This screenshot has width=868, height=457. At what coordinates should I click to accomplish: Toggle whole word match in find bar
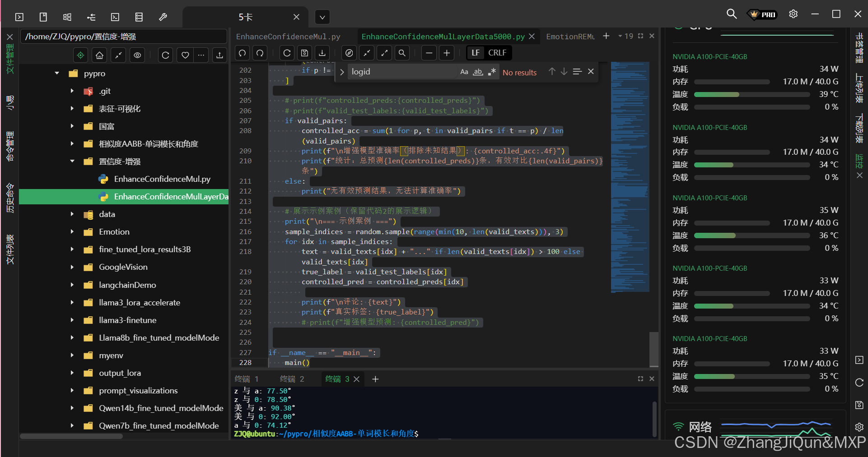point(478,72)
